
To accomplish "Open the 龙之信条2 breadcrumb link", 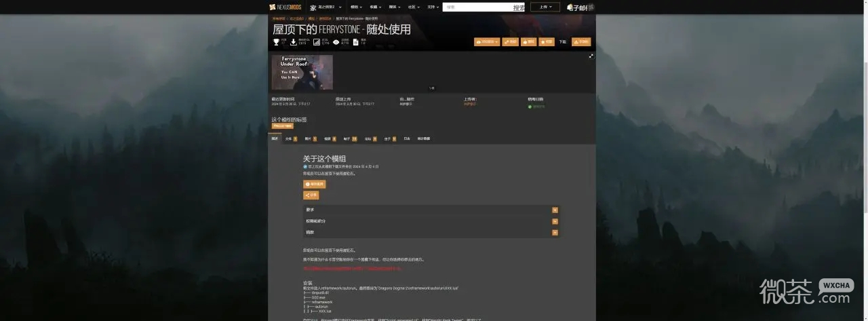I will [x=296, y=18].
